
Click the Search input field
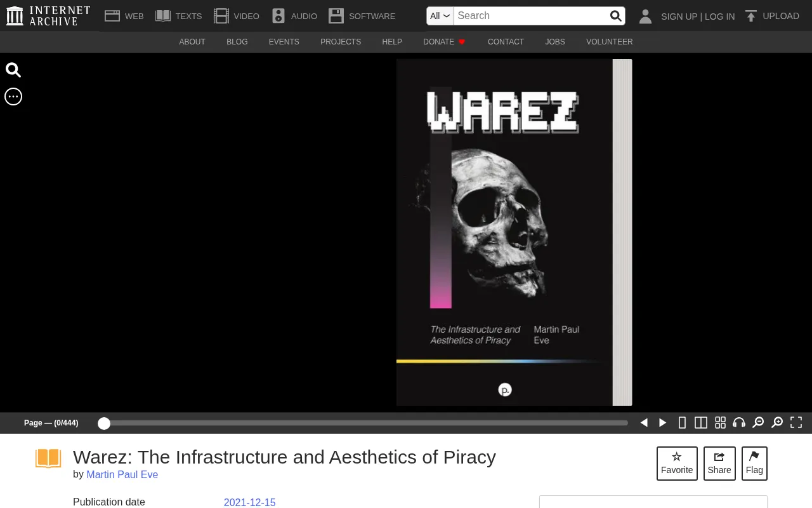pyautogui.click(x=531, y=16)
